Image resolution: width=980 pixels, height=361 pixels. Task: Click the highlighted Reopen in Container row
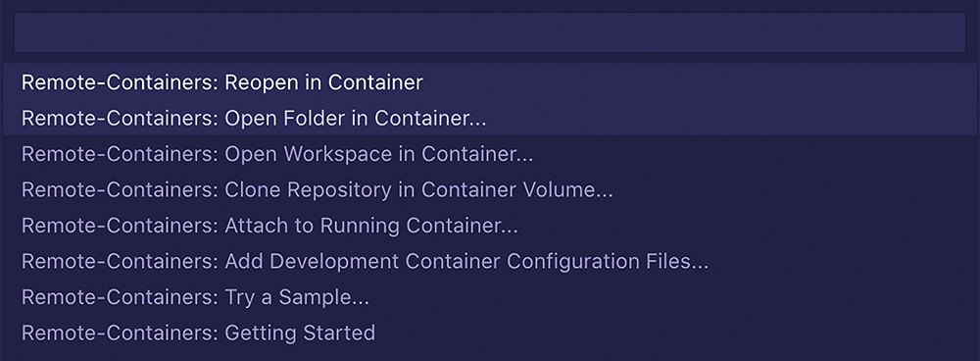(x=490, y=82)
